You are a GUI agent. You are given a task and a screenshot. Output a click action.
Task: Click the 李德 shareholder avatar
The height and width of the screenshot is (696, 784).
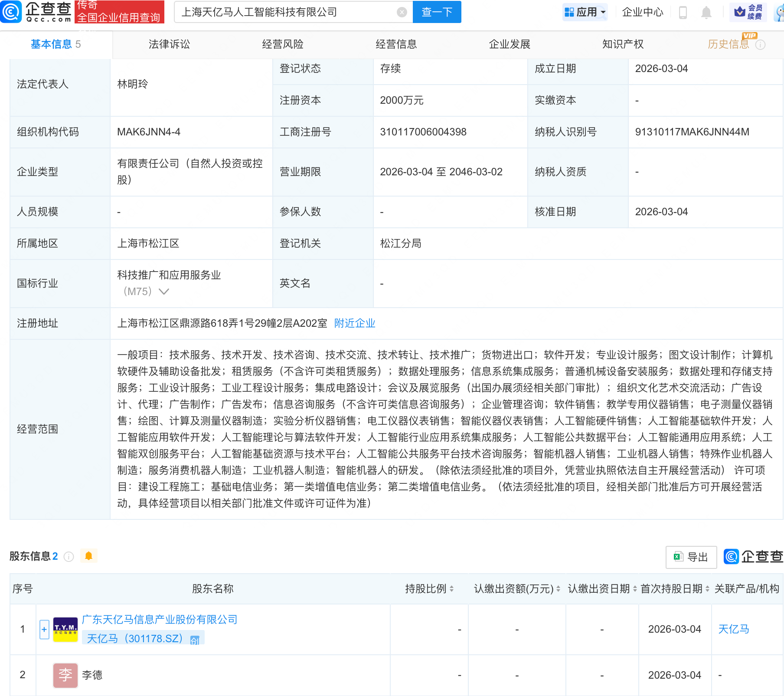pyautogui.click(x=65, y=675)
